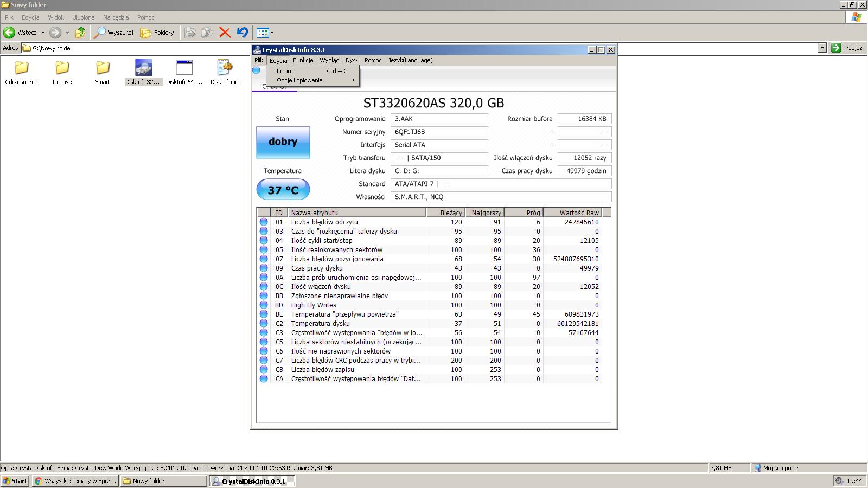The height and width of the screenshot is (488, 868).
Task: Open Narzędzia menu in Explorer window
Action: 116,17
